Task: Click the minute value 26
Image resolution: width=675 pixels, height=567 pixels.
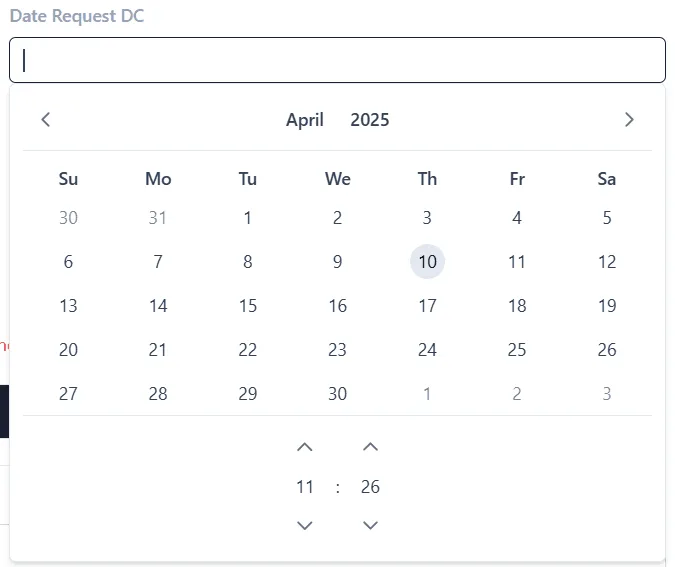Action: (370, 487)
